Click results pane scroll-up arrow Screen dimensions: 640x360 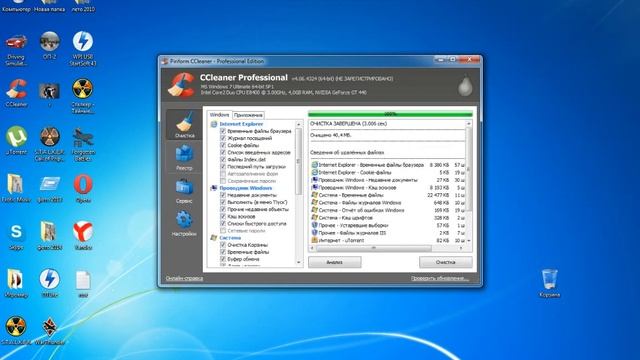(468, 124)
